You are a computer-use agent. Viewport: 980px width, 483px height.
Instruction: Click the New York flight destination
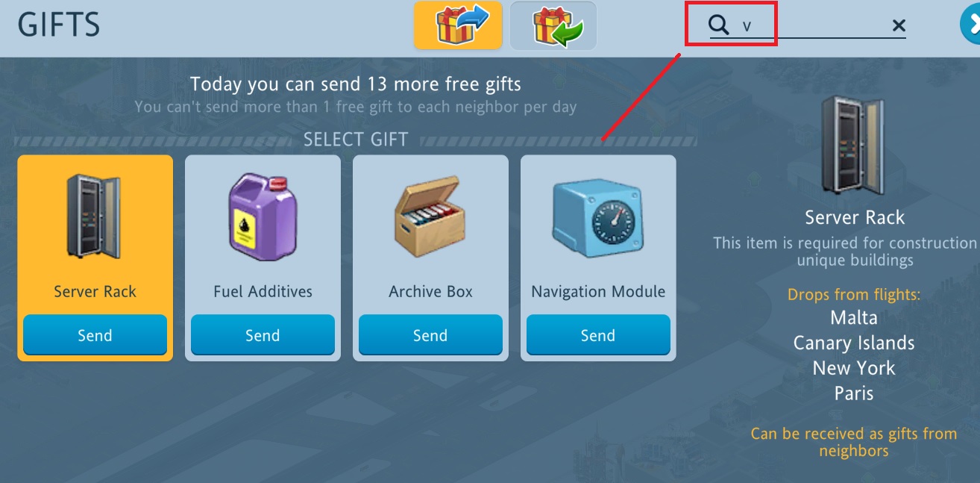click(x=854, y=368)
